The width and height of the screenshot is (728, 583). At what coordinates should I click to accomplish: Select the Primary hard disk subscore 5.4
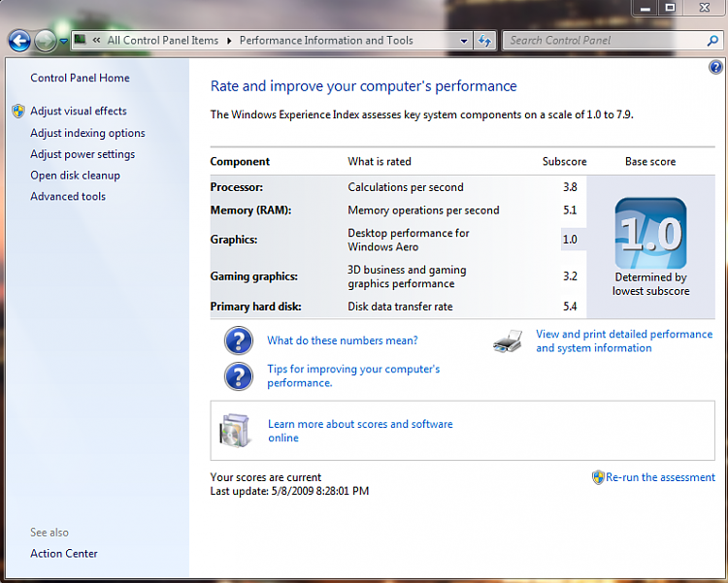pyautogui.click(x=570, y=307)
